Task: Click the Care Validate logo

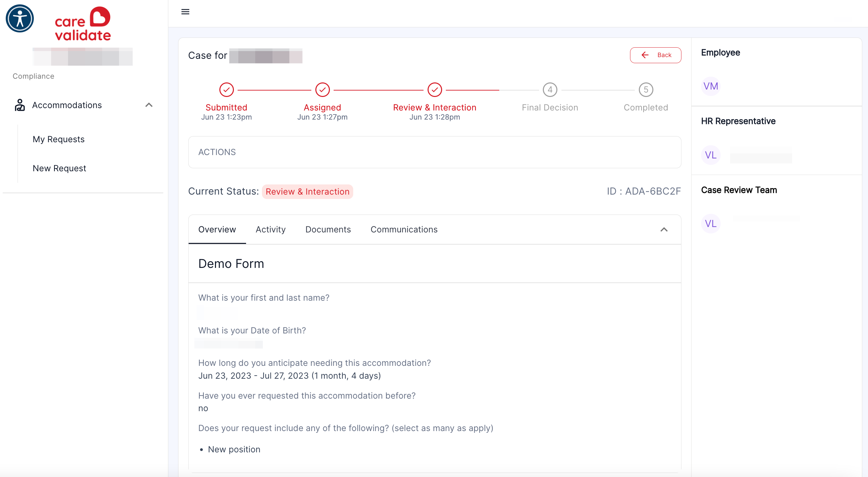Action: pos(83,24)
